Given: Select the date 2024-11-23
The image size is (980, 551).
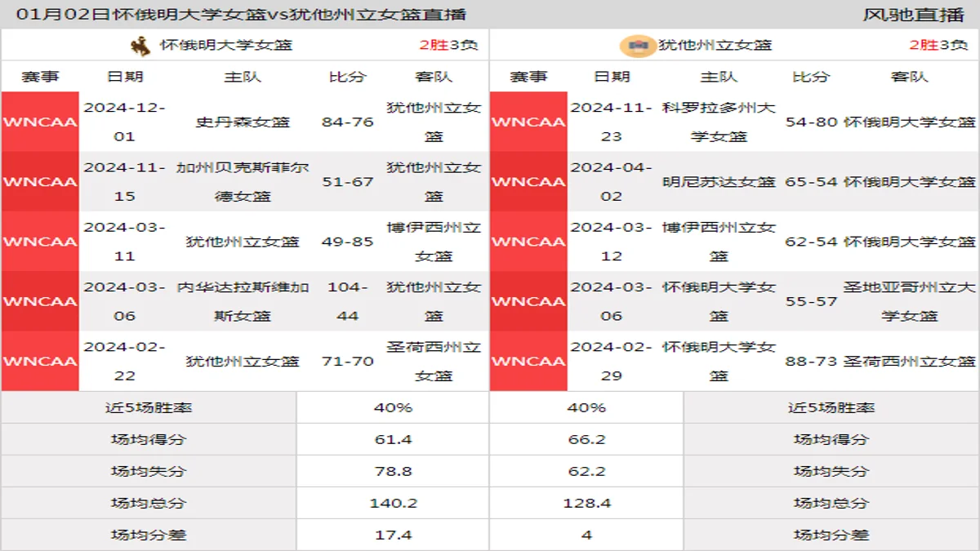Looking at the screenshot, I should point(612,122).
